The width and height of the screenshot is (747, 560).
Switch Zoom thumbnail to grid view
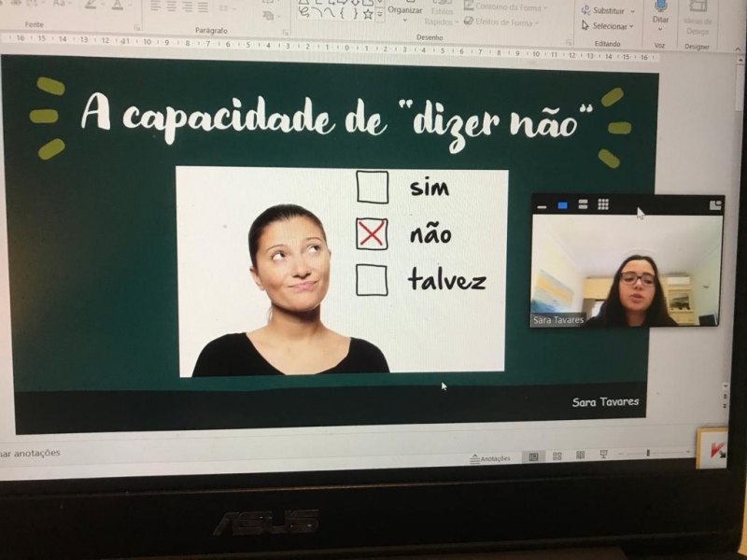(603, 204)
